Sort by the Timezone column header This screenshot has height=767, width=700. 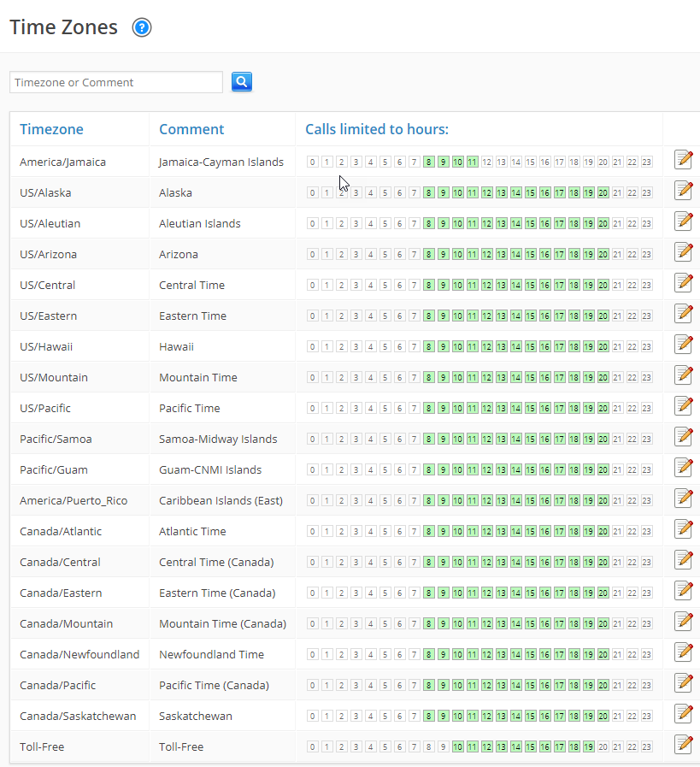pos(51,129)
